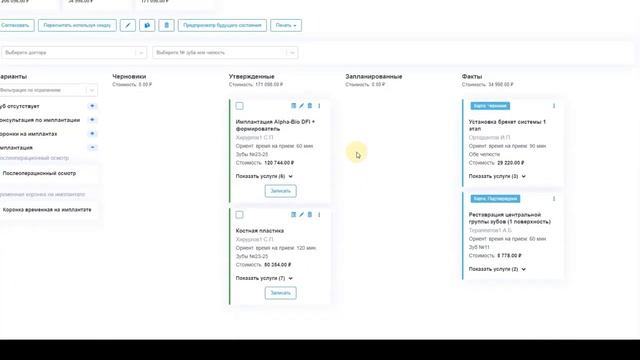Image resolution: width=640 pixels, height=360 pixels.
Task: Edit the Костная пластика card via pencil
Action: coord(301,215)
